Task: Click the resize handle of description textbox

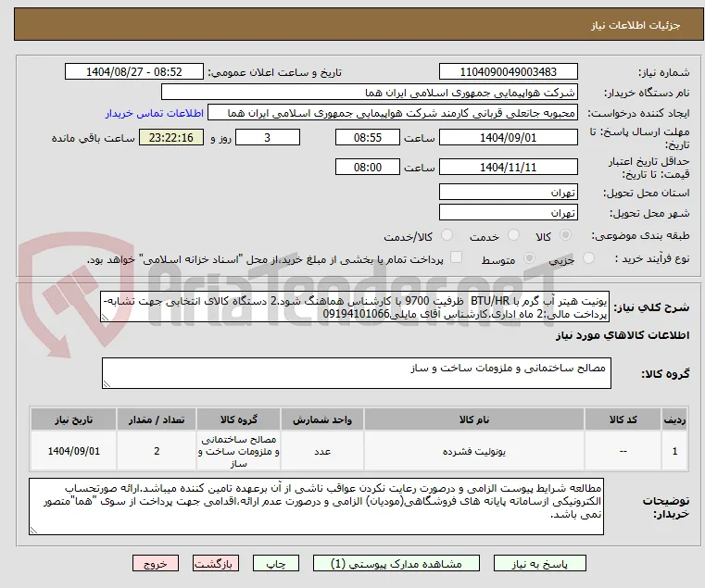Action: tap(105, 318)
